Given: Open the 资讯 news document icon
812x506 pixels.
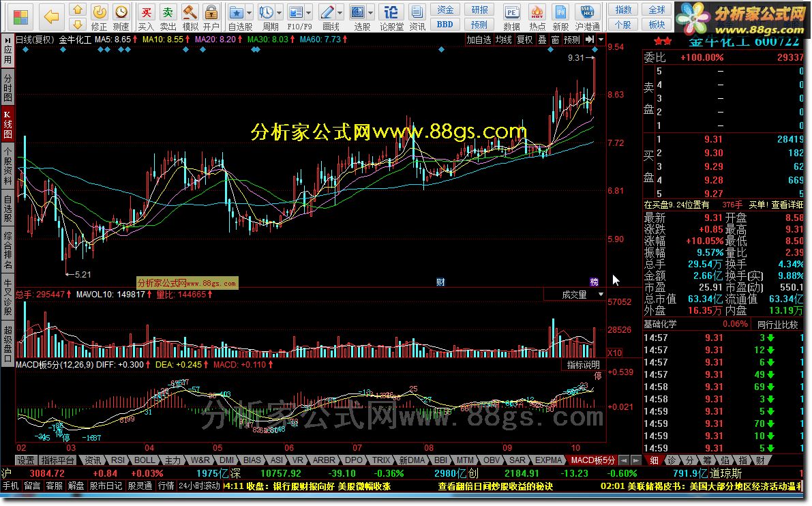Looking at the screenshot, I should click(x=417, y=12).
